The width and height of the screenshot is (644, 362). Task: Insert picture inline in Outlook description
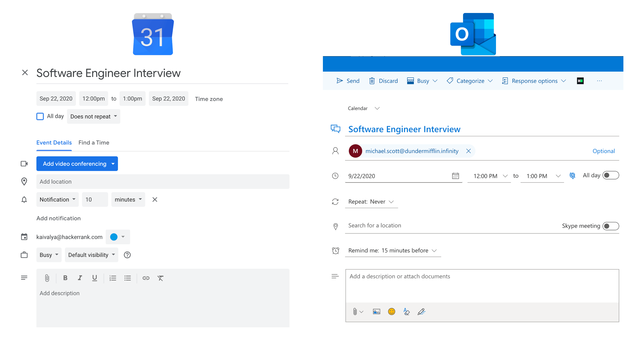tap(376, 311)
